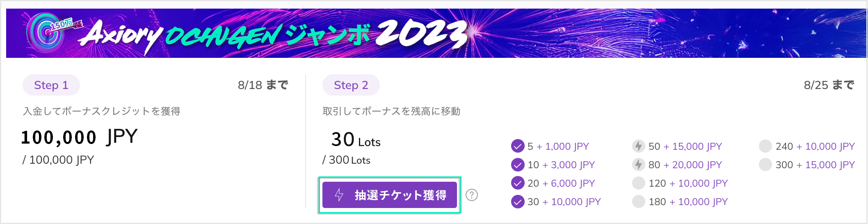Click the Axiory OCHUGEN ジャンボ 2023 banner
The image size is (868, 224).
coord(436,33)
